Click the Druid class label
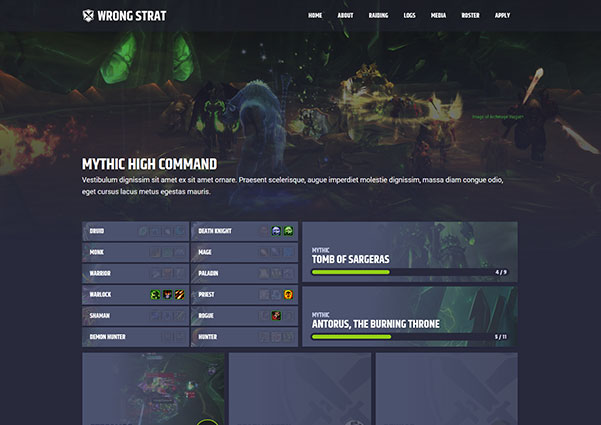The height and width of the screenshot is (425, 601). coord(97,231)
